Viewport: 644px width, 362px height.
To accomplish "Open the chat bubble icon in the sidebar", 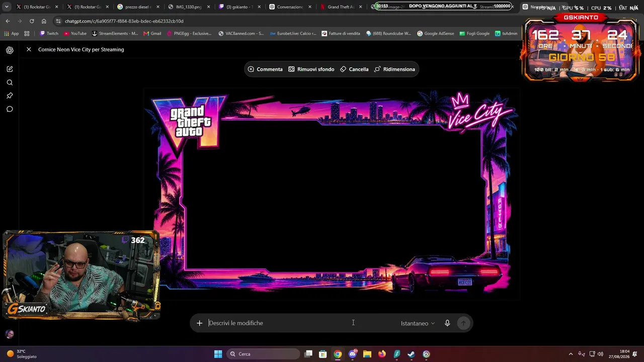I will (10, 109).
